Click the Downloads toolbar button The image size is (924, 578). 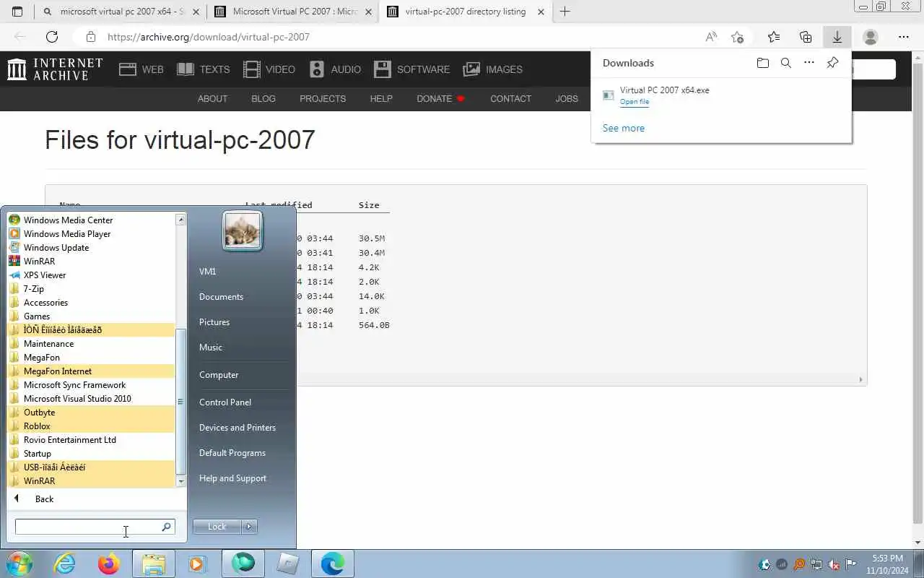click(837, 37)
